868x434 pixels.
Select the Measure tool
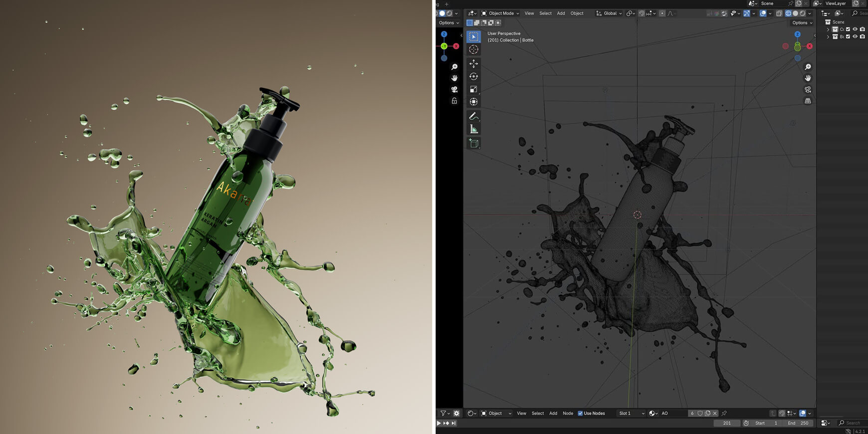tap(473, 129)
